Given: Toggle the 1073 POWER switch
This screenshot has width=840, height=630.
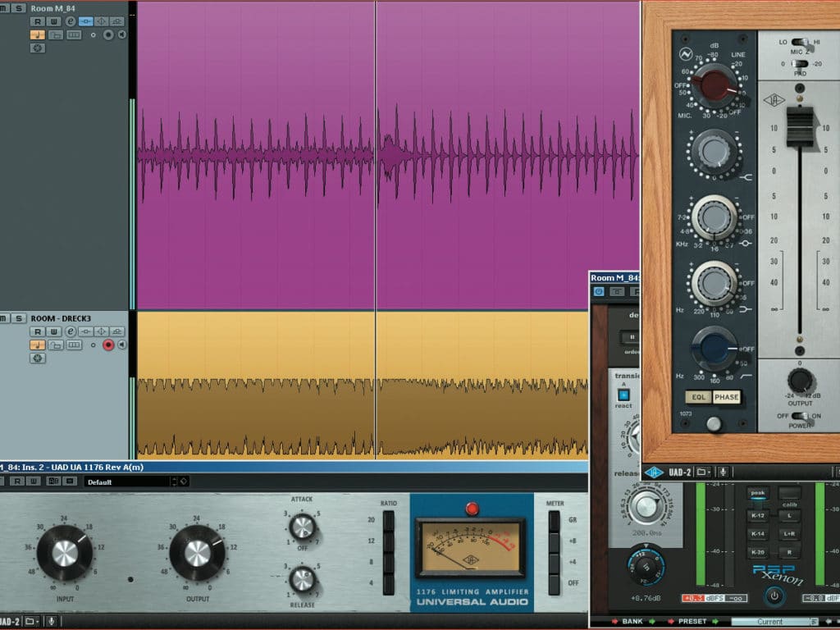Looking at the screenshot, I should point(800,416).
